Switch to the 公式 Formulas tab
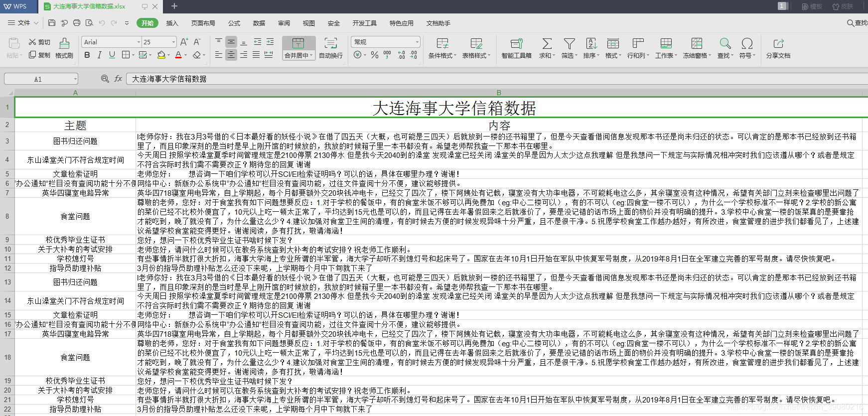The width and height of the screenshot is (868, 416). (x=234, y=23)
